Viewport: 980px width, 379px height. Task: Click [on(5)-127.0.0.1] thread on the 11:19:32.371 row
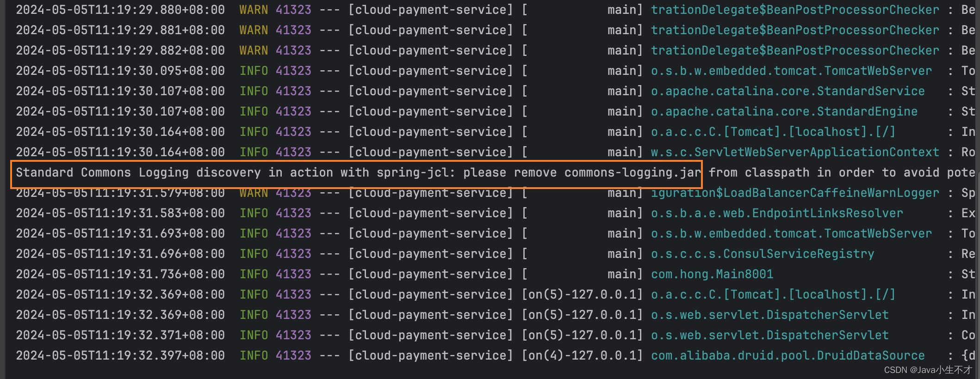pos(582,335)
